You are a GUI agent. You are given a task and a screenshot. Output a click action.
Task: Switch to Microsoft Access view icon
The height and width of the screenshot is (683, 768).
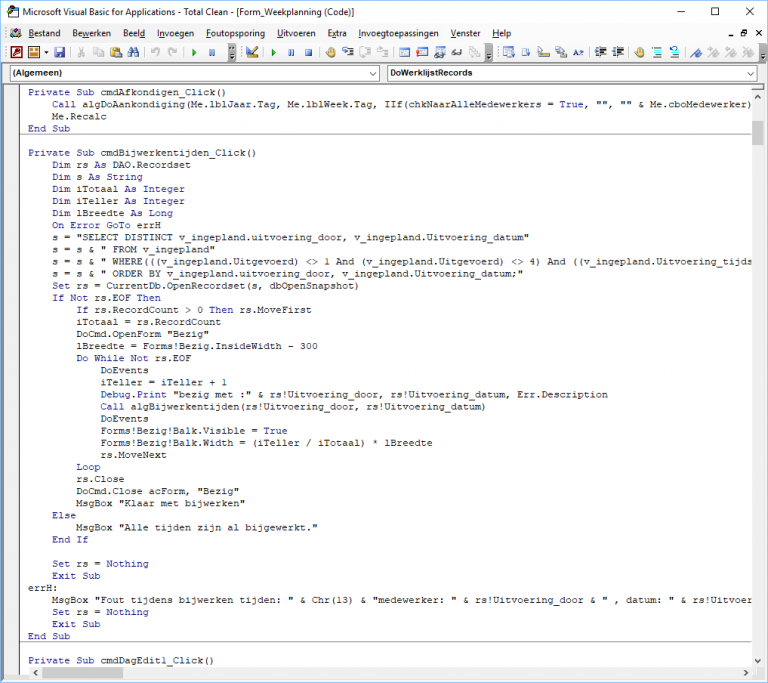click(x=15, y=52)
